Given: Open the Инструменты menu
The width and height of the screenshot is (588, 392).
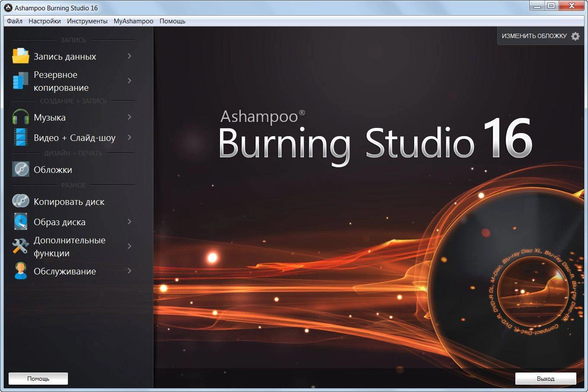Looking at the screenshot, I should (87, 21).
